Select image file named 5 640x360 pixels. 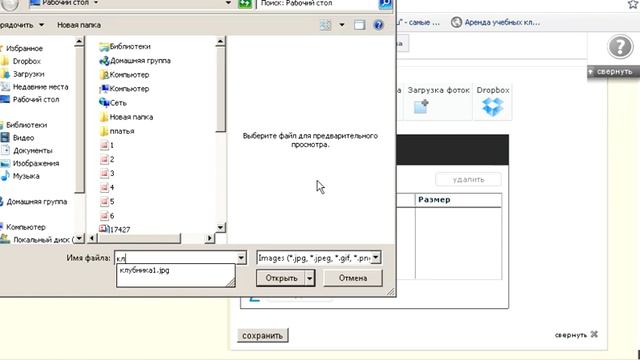point(107,202)
